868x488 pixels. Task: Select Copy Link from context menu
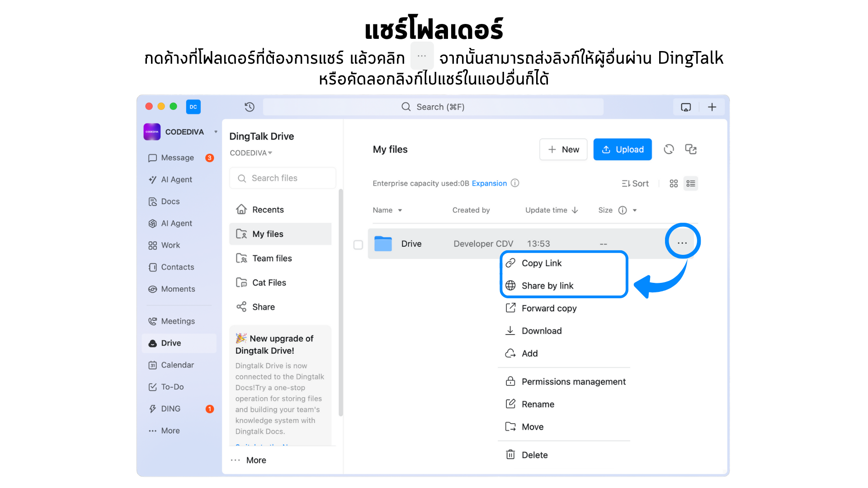point(541,263)
